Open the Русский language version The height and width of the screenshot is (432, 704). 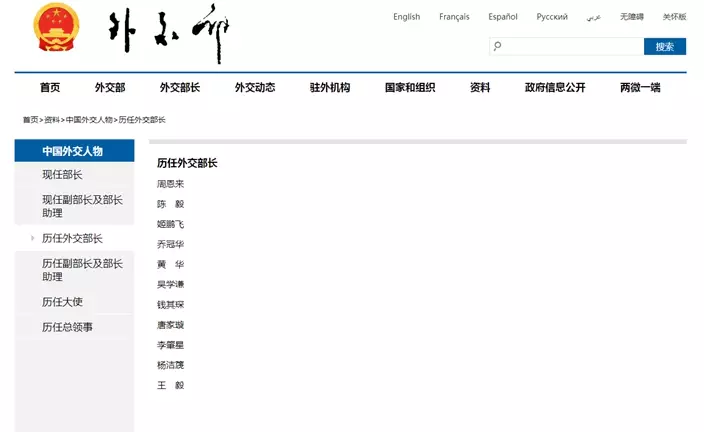pyautogui.click(x=552, y=17)
